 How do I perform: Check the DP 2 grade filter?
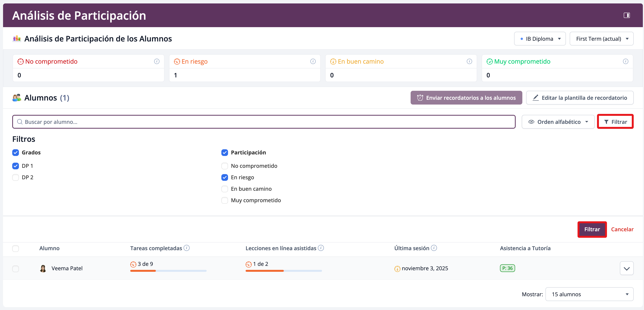pyautogui.click(x=15, y=177)
